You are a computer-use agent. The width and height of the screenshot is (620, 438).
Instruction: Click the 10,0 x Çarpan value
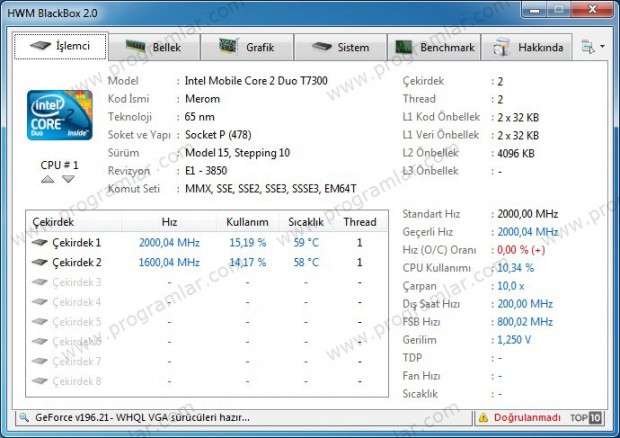(510, 286)
